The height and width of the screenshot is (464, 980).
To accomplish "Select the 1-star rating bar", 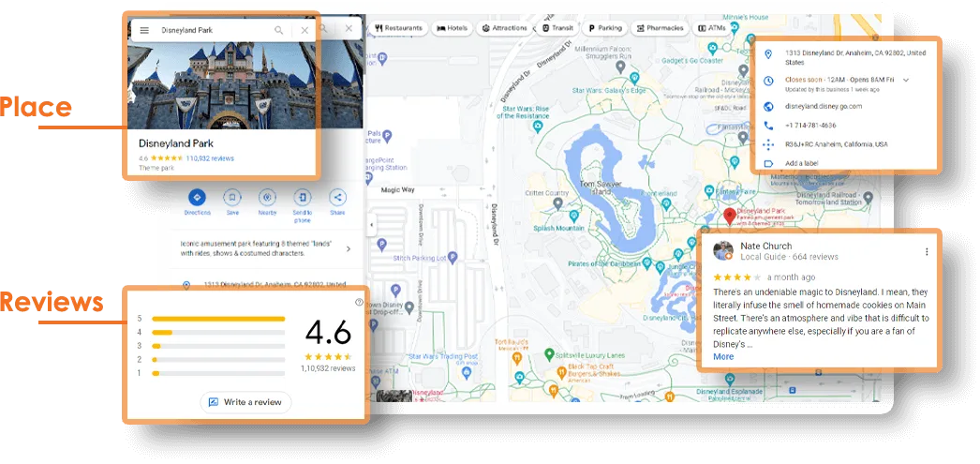I will coord(218,373).
